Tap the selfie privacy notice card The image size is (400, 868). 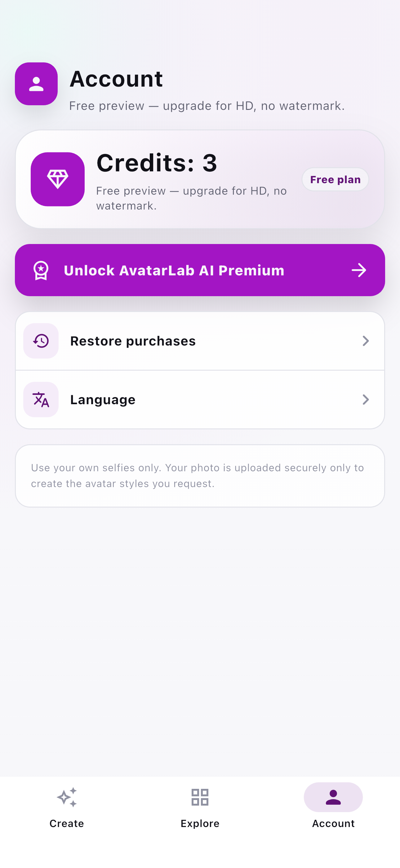tap(200, 476)
